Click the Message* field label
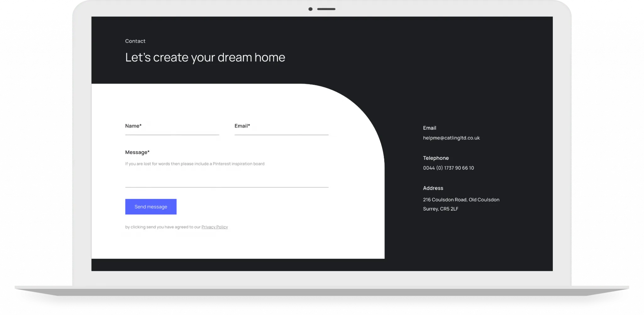Screen dimensions: 644x315 [137, 152]
